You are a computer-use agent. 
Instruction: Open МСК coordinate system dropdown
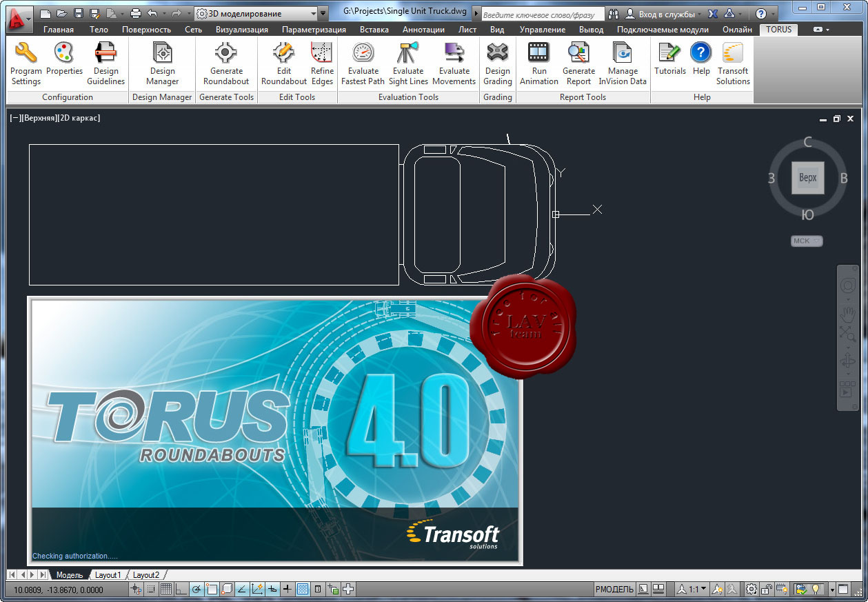pyautogui.click(x=807, y=241)
